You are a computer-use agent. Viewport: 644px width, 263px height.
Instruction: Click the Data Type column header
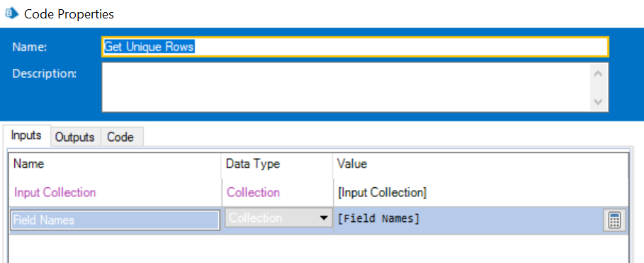click(x=253, y=164)
